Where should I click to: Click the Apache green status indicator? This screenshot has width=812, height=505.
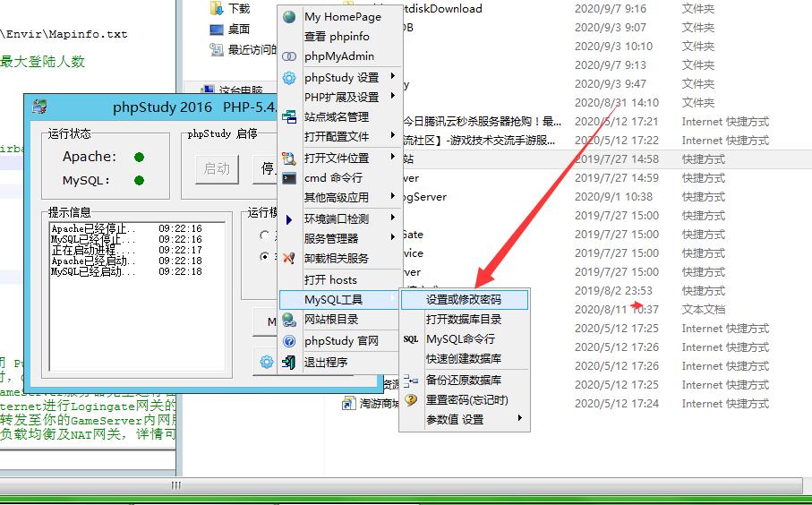(139, 157)
